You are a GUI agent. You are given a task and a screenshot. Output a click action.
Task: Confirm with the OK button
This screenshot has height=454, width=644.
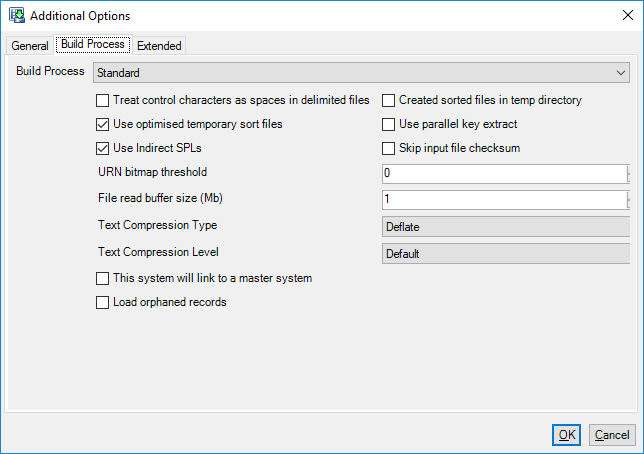tap(566, 435)
